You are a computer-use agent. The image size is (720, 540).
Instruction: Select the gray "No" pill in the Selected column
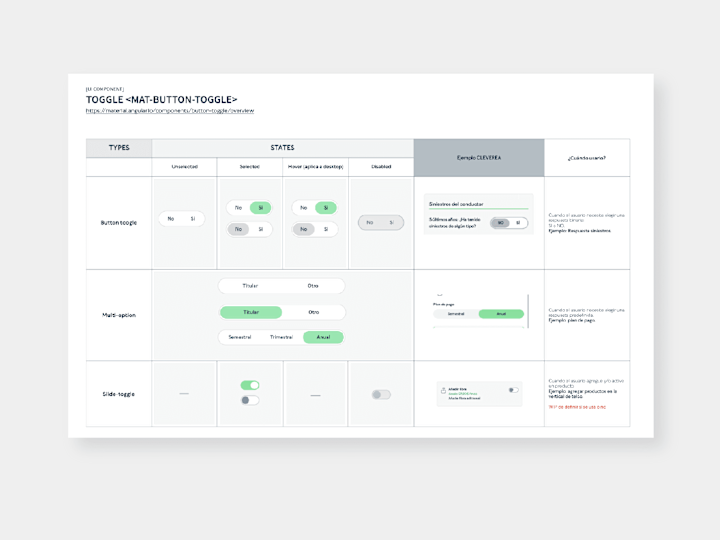(x=238, y=229)
